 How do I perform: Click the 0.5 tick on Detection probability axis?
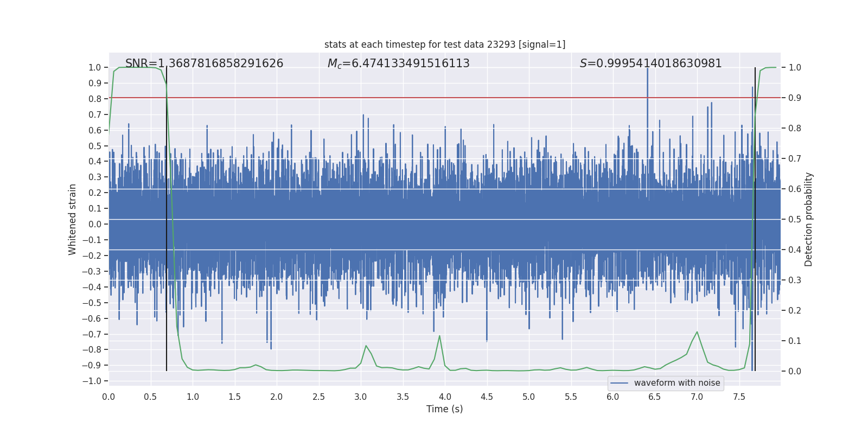pos(795,219)
